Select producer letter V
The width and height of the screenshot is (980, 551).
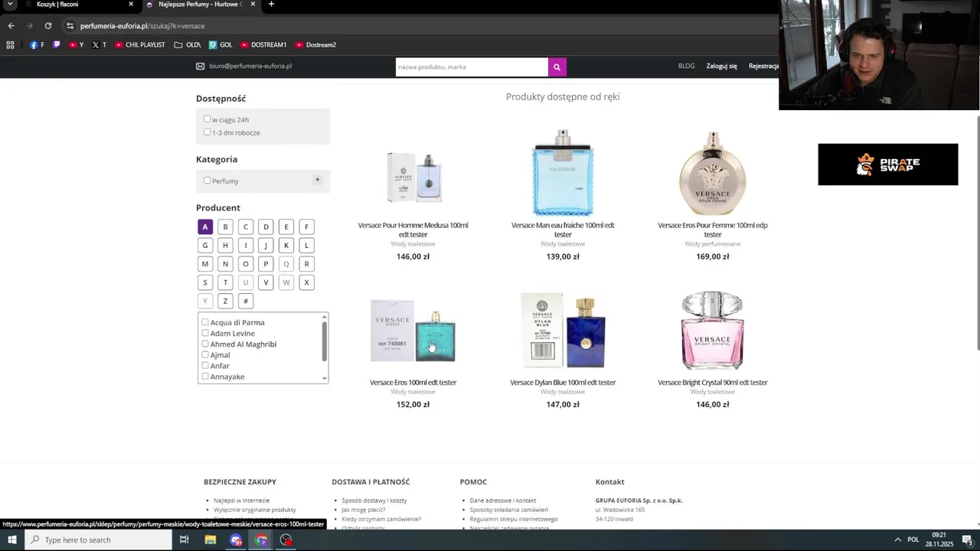coord(266,282)
